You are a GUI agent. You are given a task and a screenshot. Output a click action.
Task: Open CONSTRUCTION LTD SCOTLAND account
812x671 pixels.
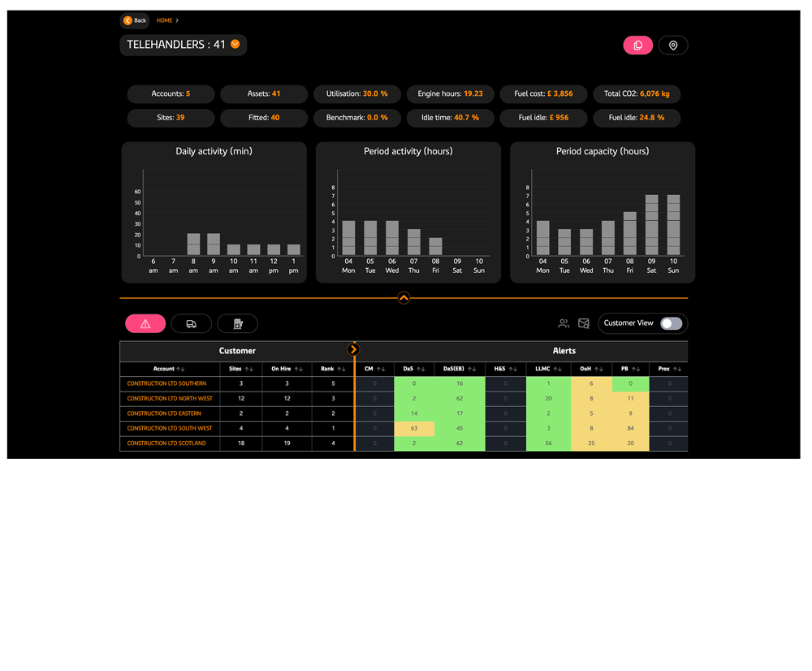tap(166, 443)
